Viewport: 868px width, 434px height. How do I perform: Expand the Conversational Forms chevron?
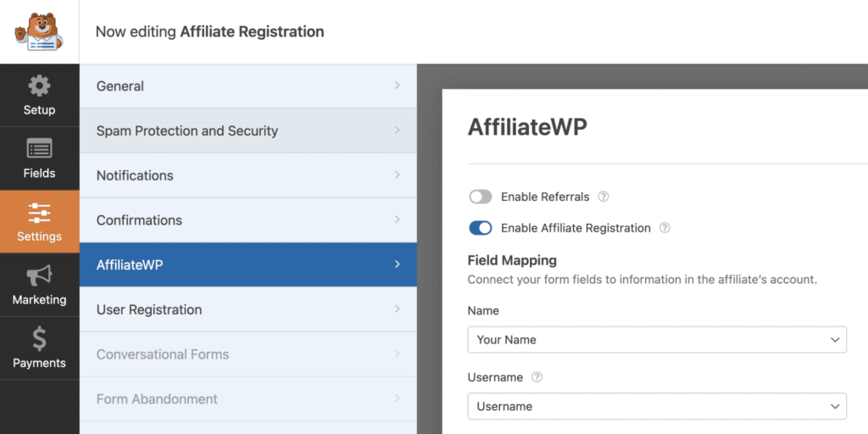397,353
